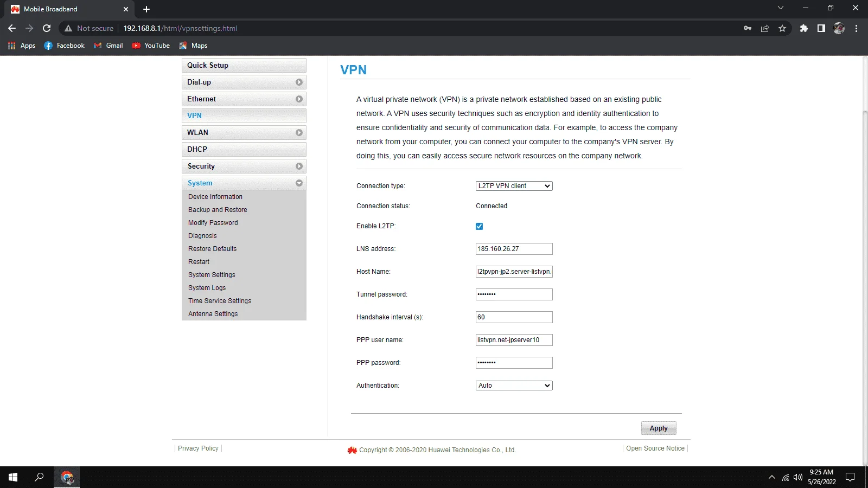
Task: Show hidden system tray icons
Action: 772,477
